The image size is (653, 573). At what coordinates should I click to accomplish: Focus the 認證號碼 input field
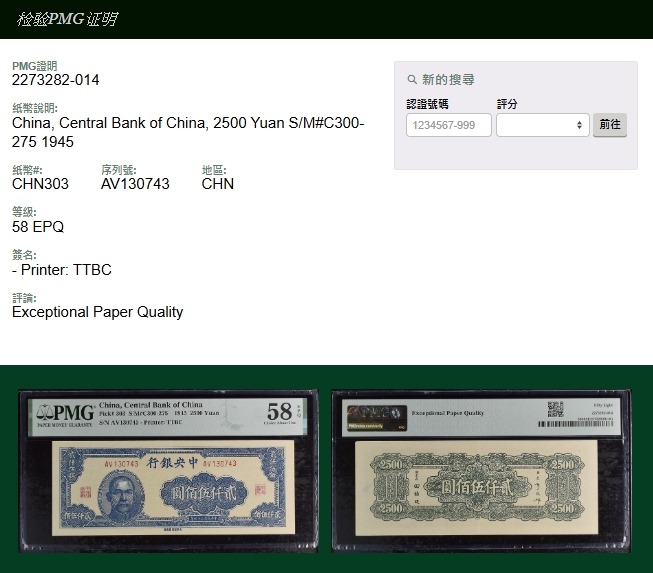(449, 125)
